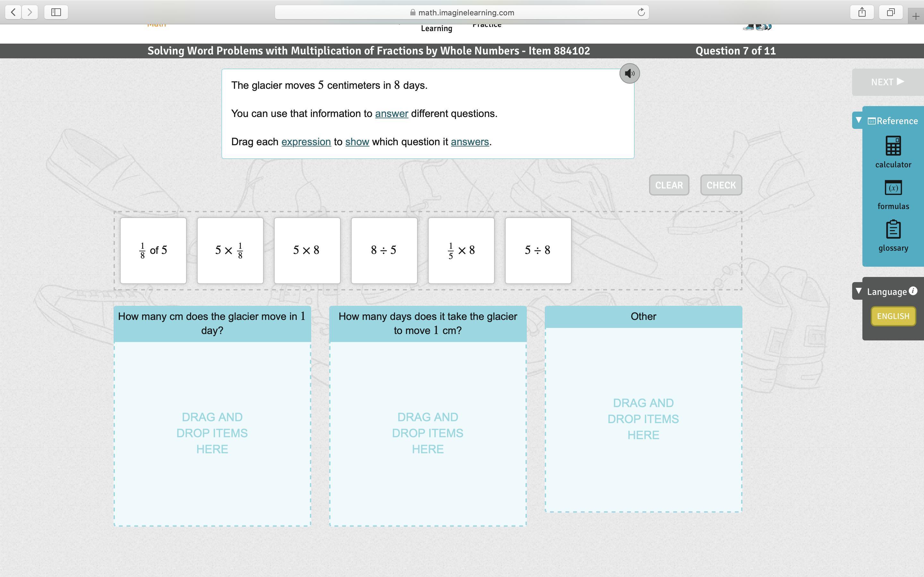Select the '5 ÷ 8' expression card

tap(538, 251)
